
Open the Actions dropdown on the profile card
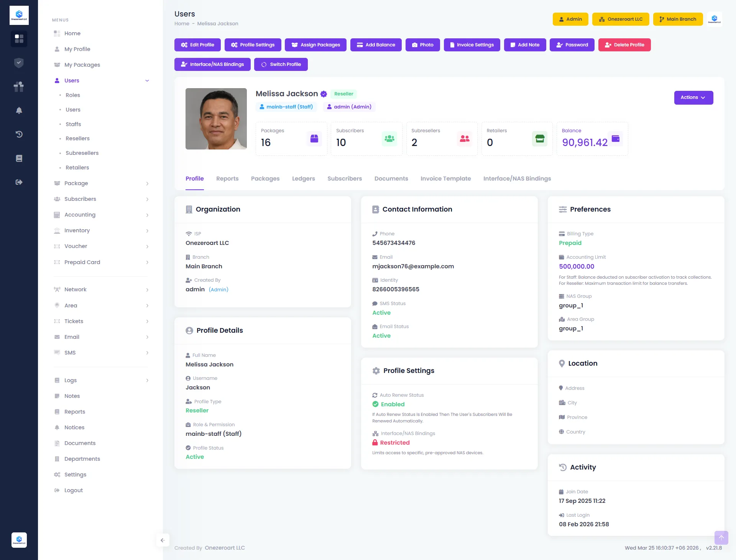(x=693, y=97)
